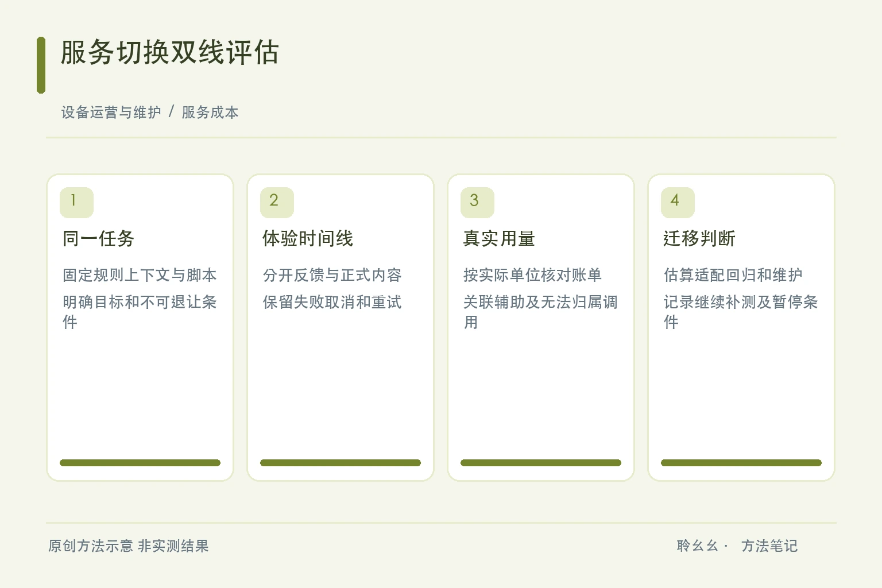The width and height of the screenshot is (882, 588).
Task: Click the title 服务切换双线评估
Action: 169,53
